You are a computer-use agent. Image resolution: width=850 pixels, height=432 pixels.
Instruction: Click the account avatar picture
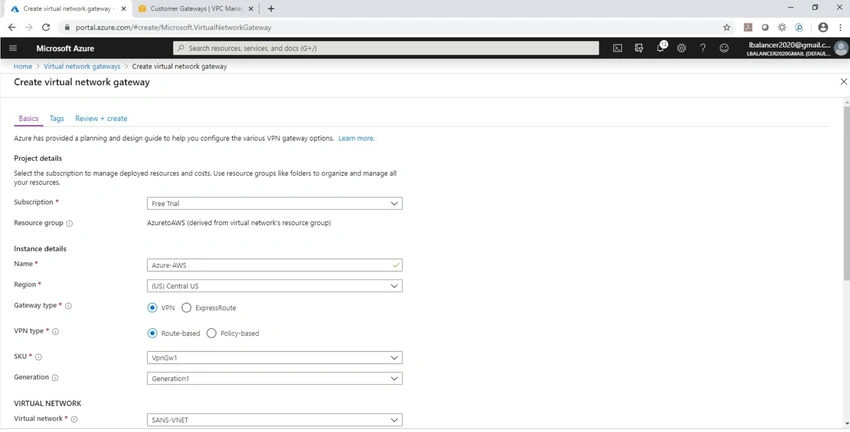tap(841, 48)
